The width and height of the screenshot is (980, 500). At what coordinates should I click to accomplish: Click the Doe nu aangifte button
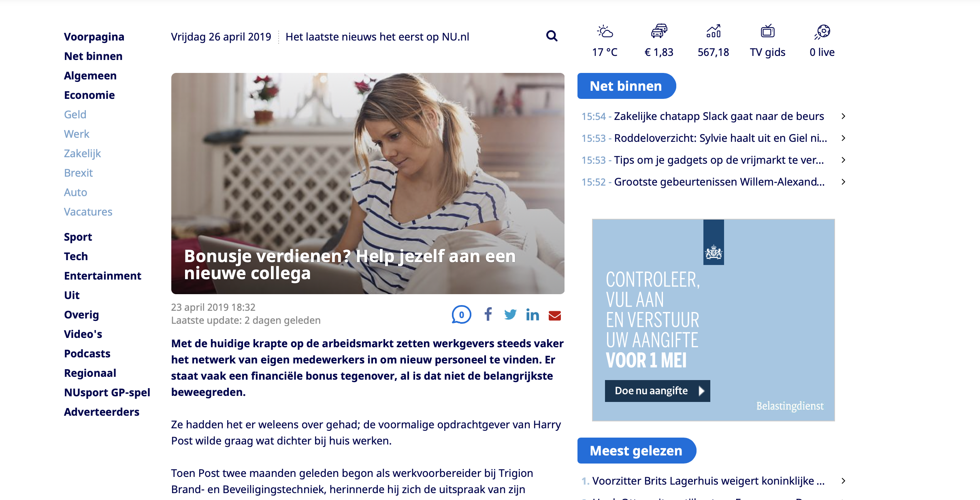pos(657,391)
